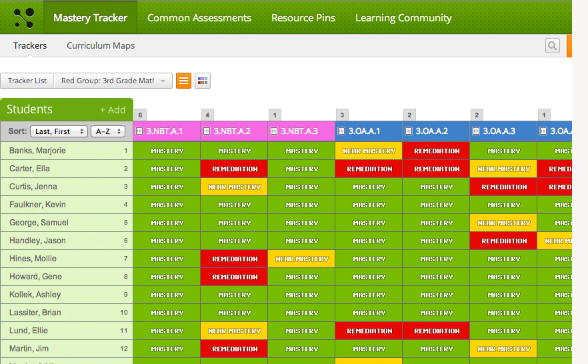The height and width of the screenshot is (364, 588).
Task: Click the Tracker List button
Action: coord(27,81)
